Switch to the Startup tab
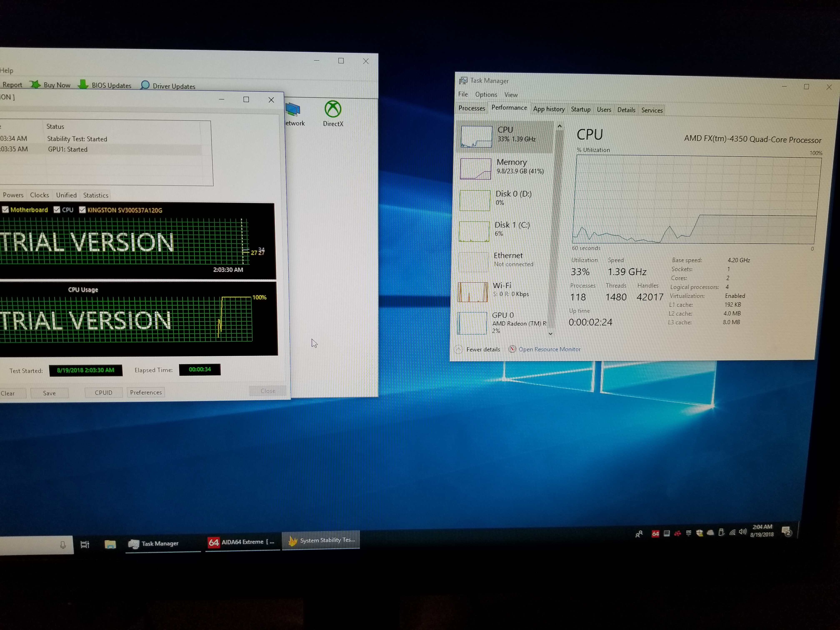This screenshot has height=630, width=840. (x=581, y=109)
